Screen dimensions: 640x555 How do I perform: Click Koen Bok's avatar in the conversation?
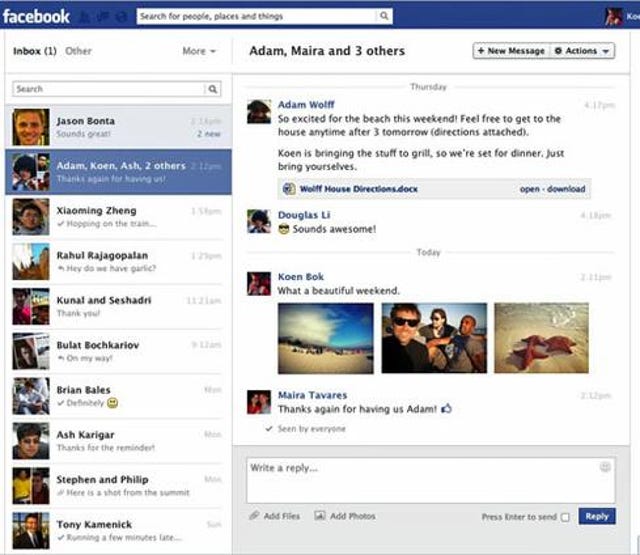coord(259,283)
